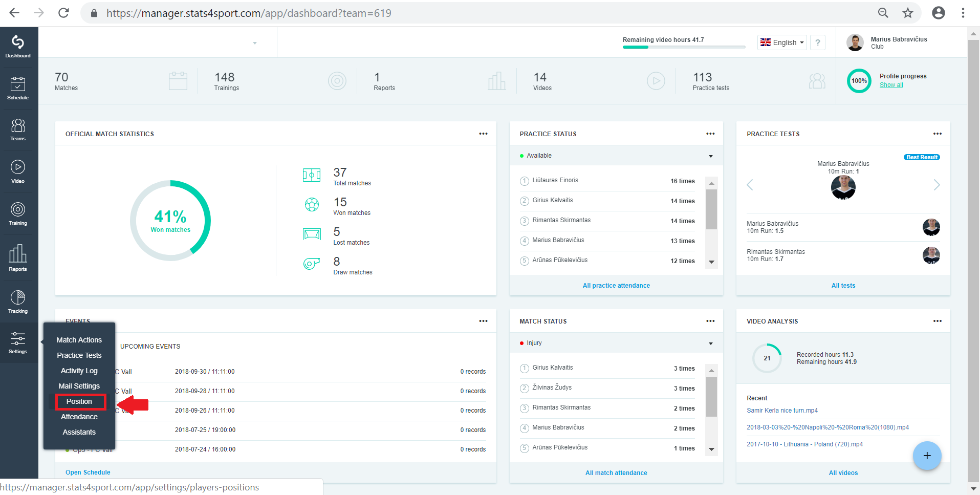Click Show all profile progress link
This screenshot has height=495, width=980.
(x=891, y=85)
